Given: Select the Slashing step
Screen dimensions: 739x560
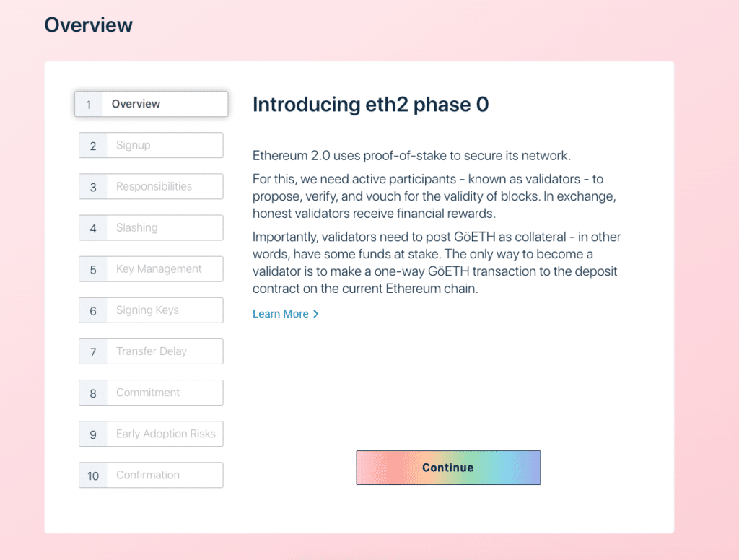Looking at the screenshot, I should (151, 227).
